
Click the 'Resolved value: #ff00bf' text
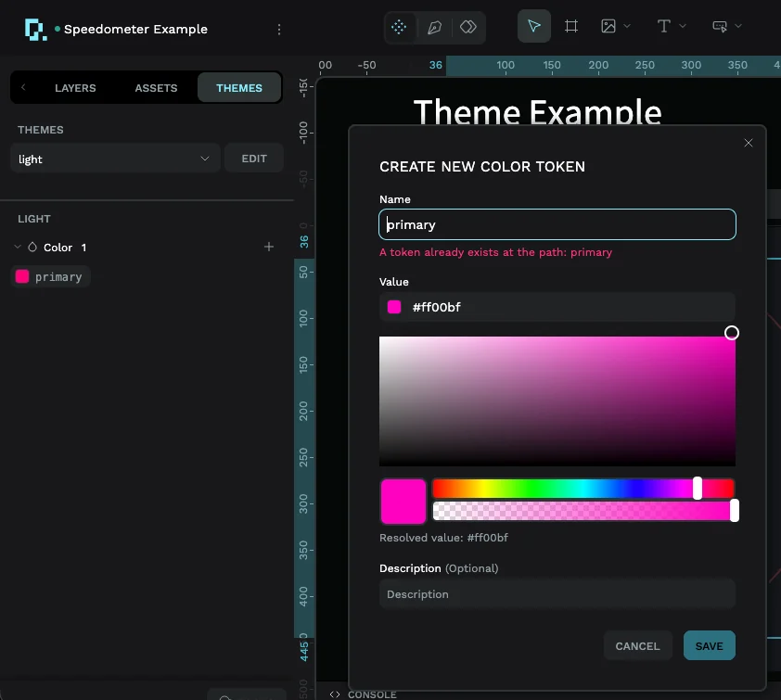(x=443, y=538)
